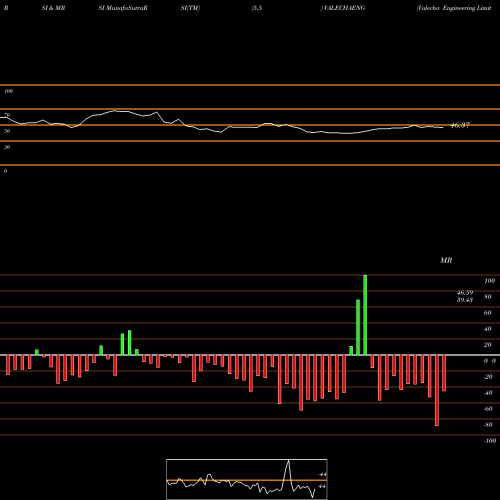Click the Valecha Engineering company name header

point(454,8)
